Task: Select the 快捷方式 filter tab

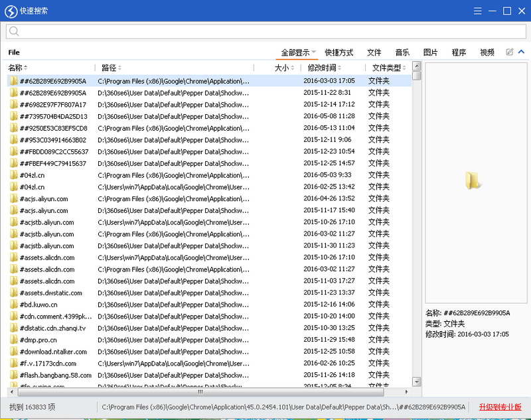Action: pos(339,52)
